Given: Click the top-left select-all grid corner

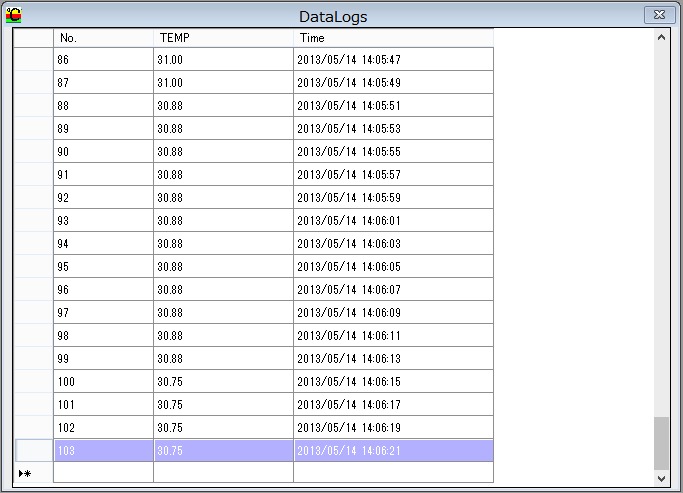Looking at the screenshot, I should pyautogui.click(x=34, y=37).
